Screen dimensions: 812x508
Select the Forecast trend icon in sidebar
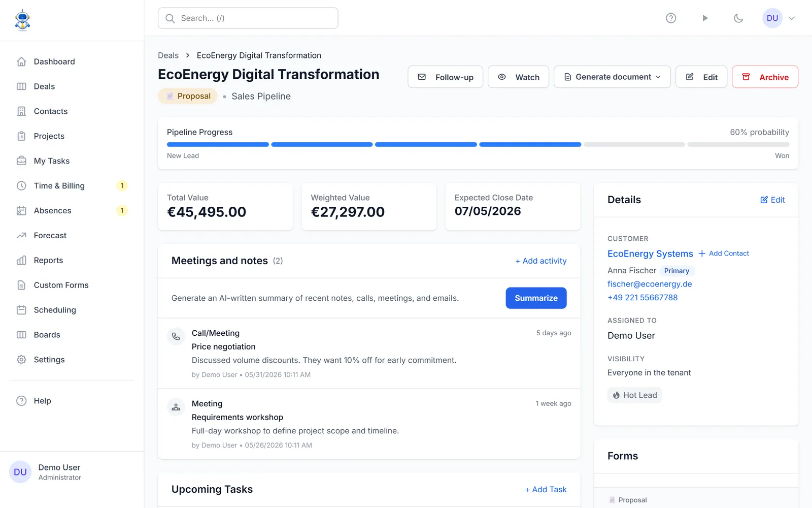[21, 236]
